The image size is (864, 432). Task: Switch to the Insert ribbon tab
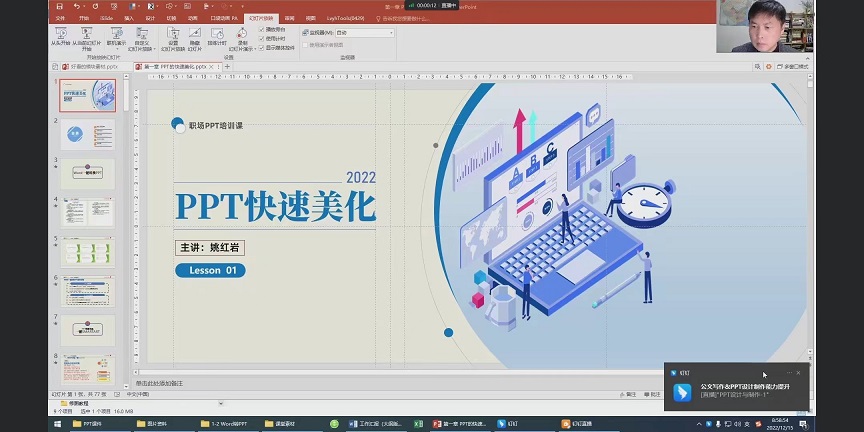[x=128, y=18]
